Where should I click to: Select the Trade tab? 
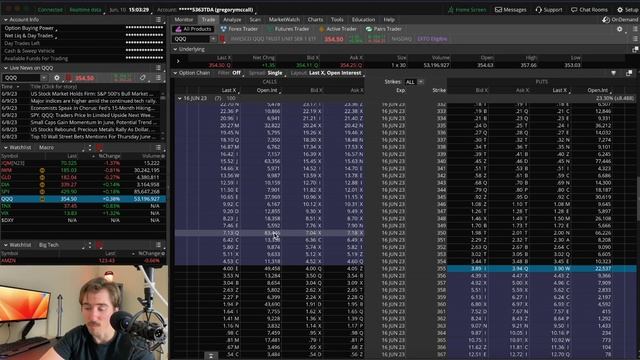coord(208,20)
